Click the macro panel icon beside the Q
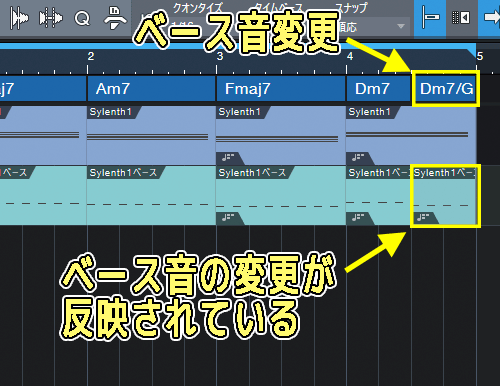 [x=115, y=17]
